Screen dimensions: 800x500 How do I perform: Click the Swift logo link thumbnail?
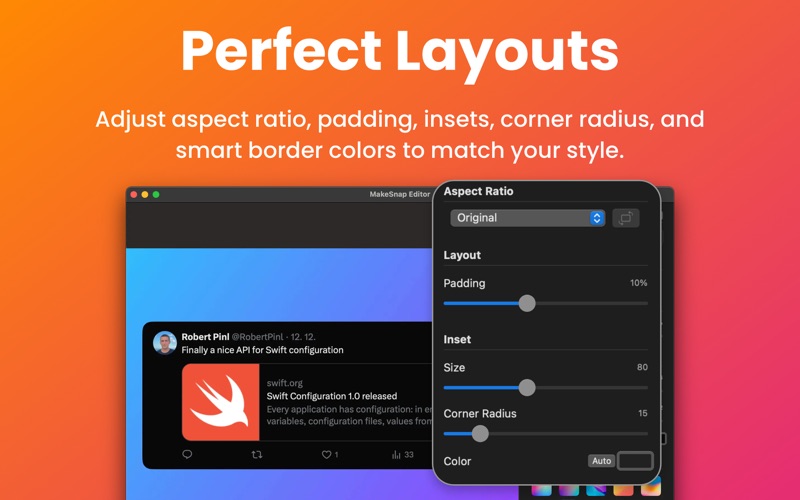coord(220,402)
